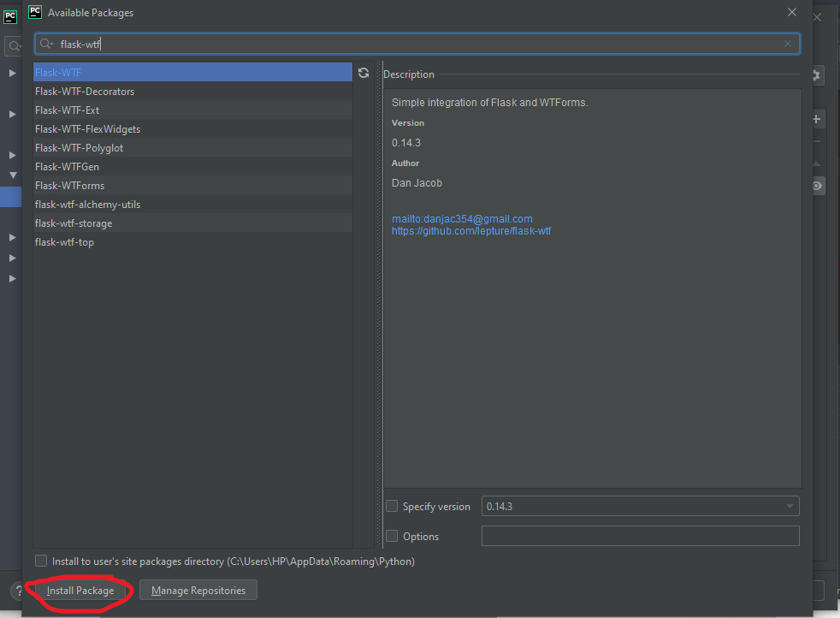This screenshot has height=618, width=840.
Task: Open Manage Repositories
Action: click(x=198, y=590)
